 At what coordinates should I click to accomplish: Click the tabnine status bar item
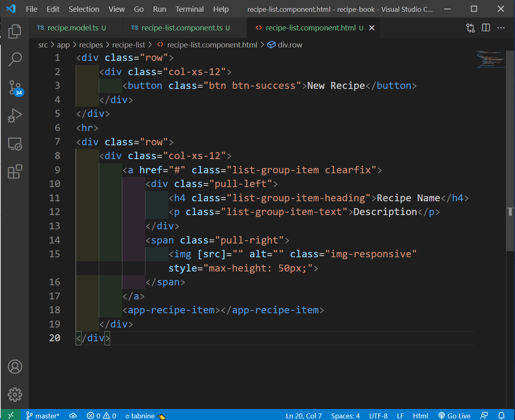pyautogui.click(x=145, y=416)
